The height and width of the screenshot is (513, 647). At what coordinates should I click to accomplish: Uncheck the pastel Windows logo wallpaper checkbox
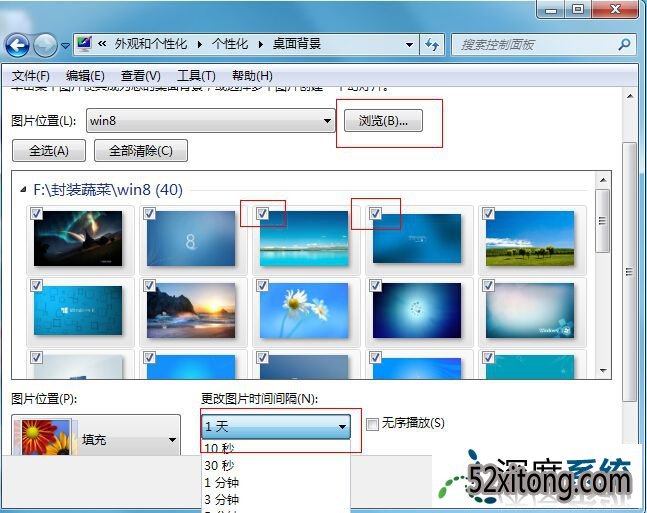pos(489,285)
